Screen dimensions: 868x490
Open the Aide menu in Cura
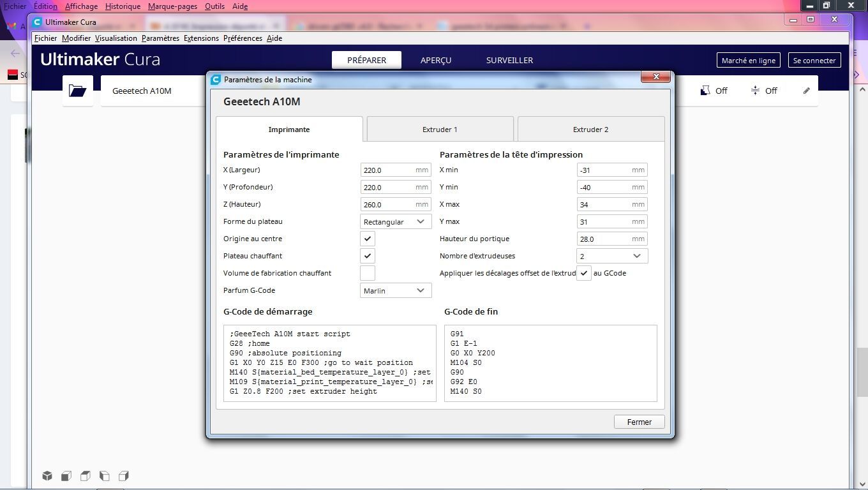coord(274,38)
